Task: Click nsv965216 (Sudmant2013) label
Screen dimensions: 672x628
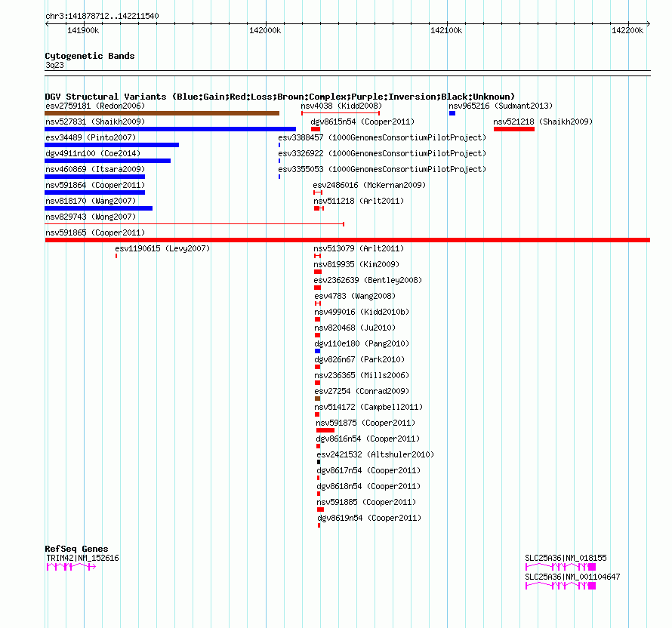Action: pos(501,106)
